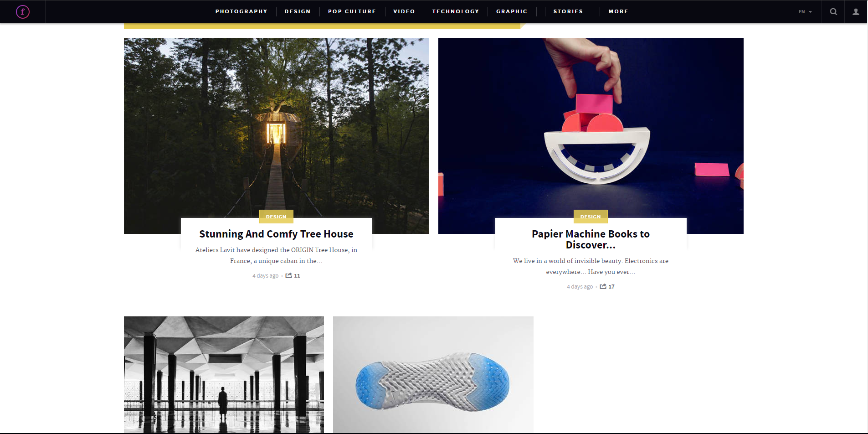Open the blue shoe sole thumbnail
868x434 pixels.
(x=433, y=375)
